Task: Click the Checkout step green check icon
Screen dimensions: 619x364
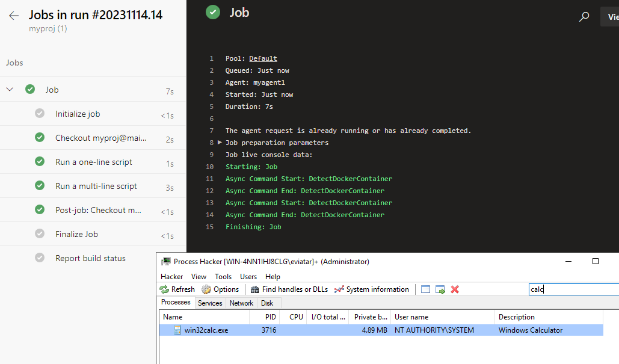Action: (x=40, y=137)
